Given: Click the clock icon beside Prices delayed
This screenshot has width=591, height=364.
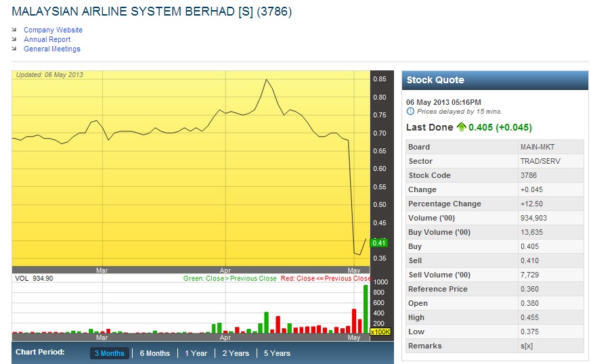Looking at the screenshot, I should tap(410, 111).
